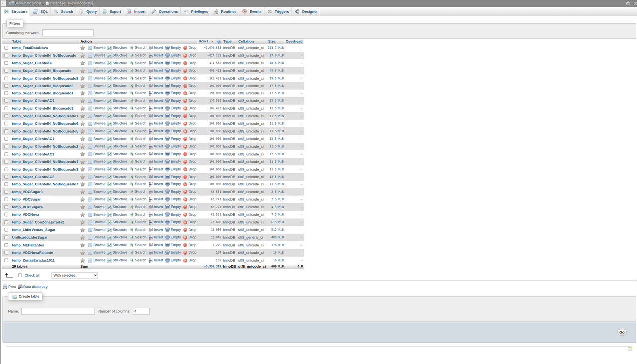This screenshot has width=637, height=364.
Task: Toggle favorite star for temp_VDCNova
Action: pos(82,214)
